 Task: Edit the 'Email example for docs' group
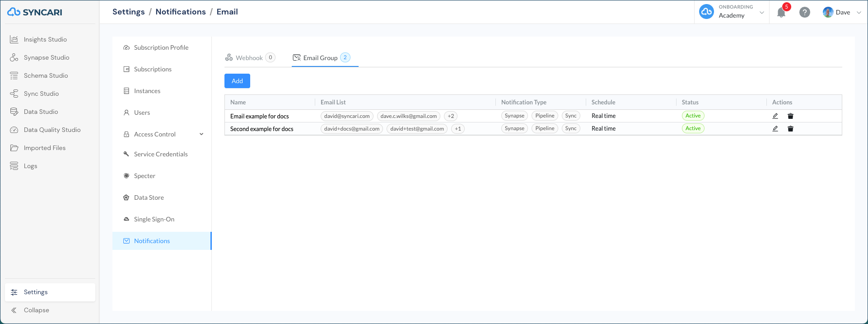pos(775,116)
